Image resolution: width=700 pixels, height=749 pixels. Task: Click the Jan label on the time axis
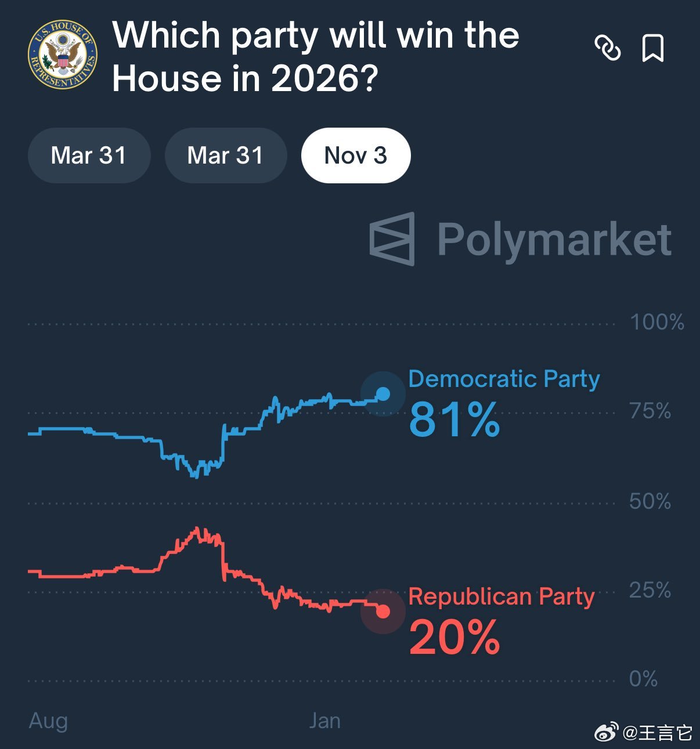[x=324, y=721]
